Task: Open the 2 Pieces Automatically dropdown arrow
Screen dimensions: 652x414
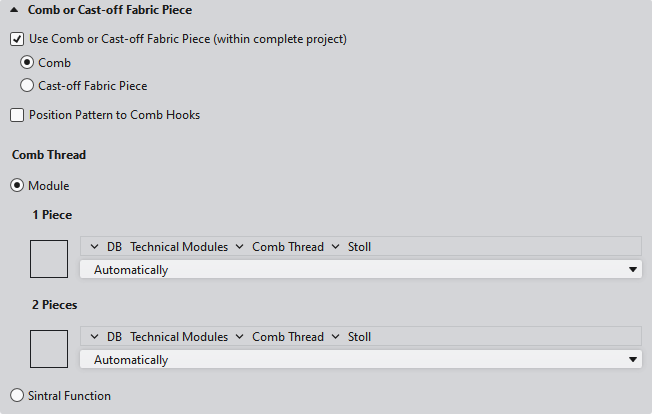Action: click(x=633, y=360)
